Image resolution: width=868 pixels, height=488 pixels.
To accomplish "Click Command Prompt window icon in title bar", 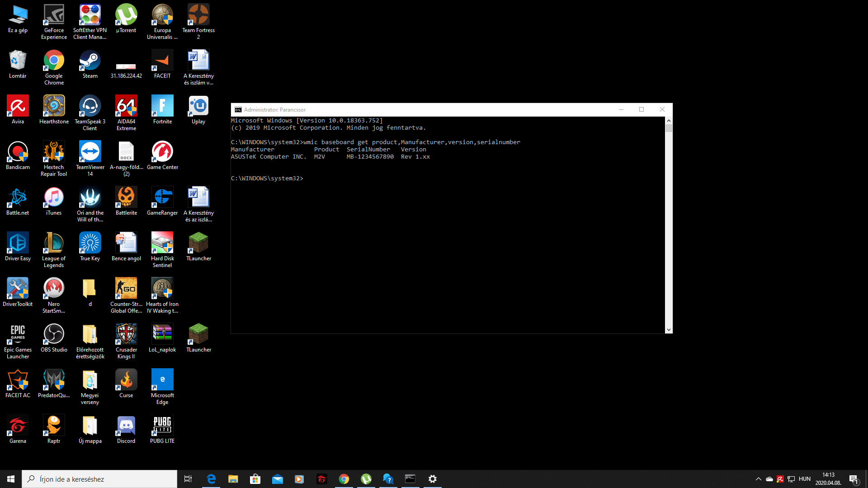I will click(x=238, y=110).
